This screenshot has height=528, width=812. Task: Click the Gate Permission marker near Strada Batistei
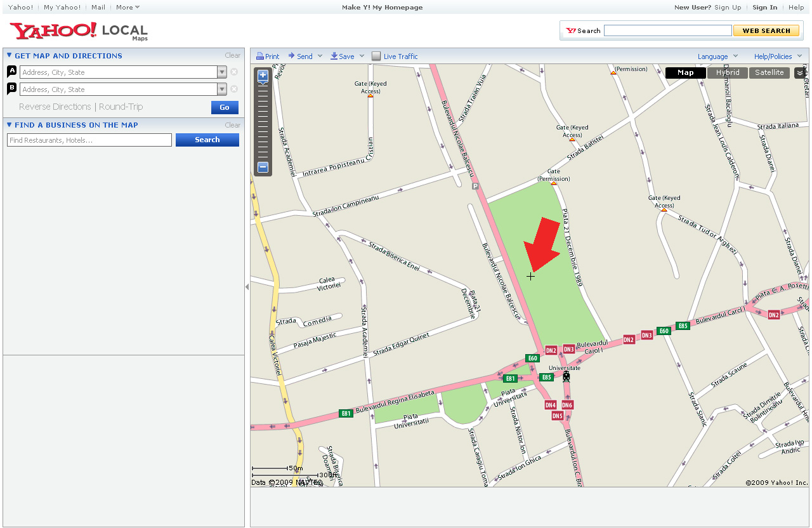click(554, 183)
